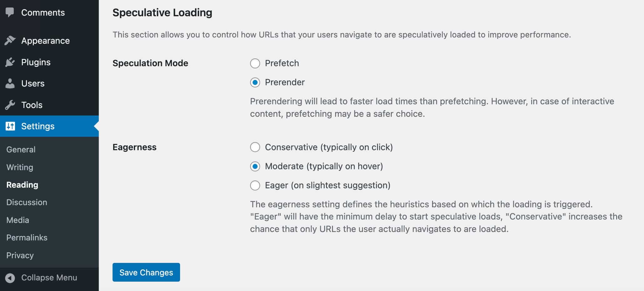Enable the Eager eagerness setting
This screenshot has width=644, height=291.
tap(255, 185)
